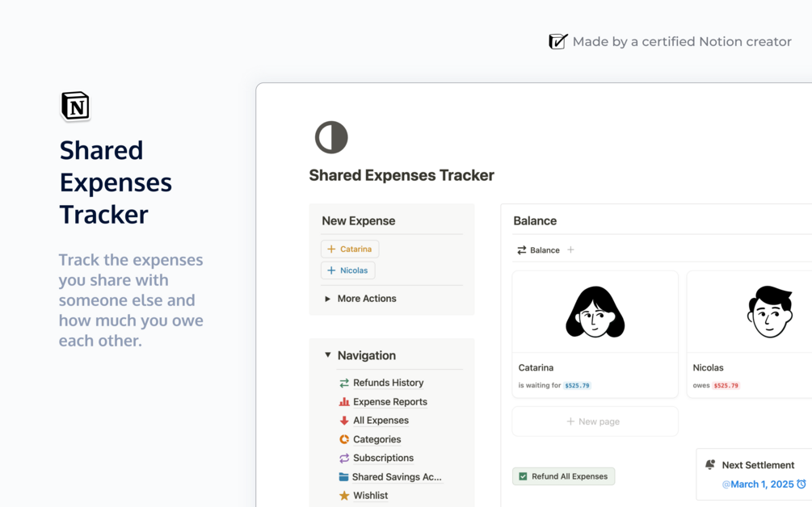Click the swap icon on the Balance tab
The image size is (812, 507).
click(521, 250)
